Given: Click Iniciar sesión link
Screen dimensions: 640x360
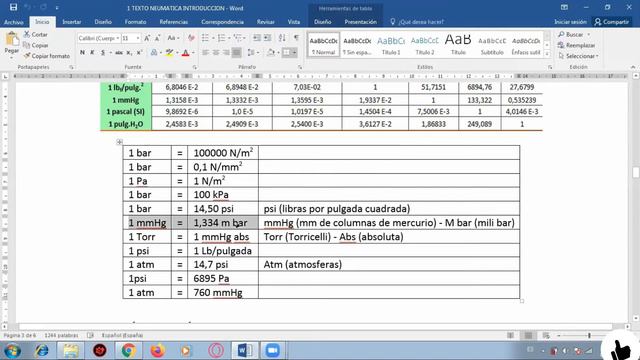Looking at the screenshot, I should coord(571,22).
